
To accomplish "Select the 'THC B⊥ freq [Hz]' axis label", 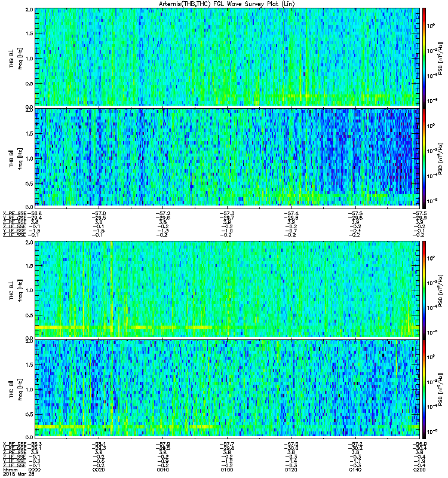I will 16,290.
